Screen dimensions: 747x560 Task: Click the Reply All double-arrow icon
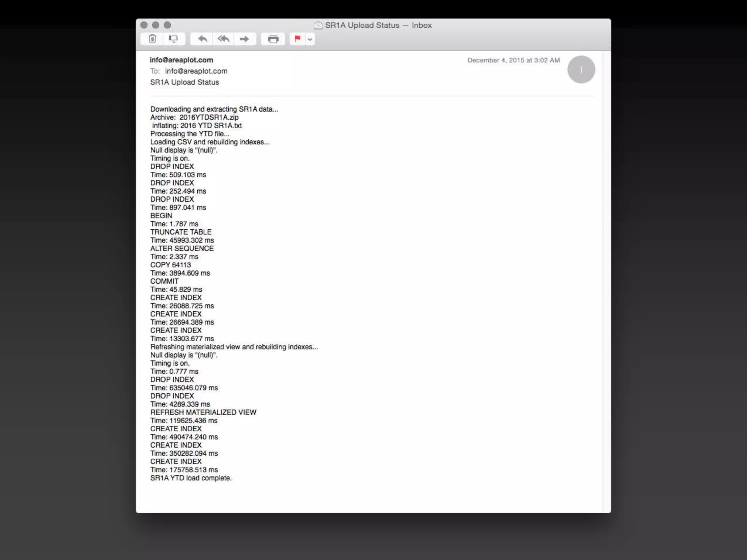pyautogui.click(x=223, y=39)
